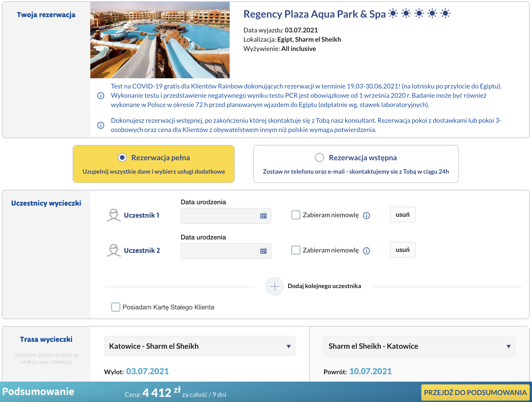Check Zabieram niemowlę for Uczestnik 1
The height and width of the screenshot is (402, 532).
tap(296, 215)
